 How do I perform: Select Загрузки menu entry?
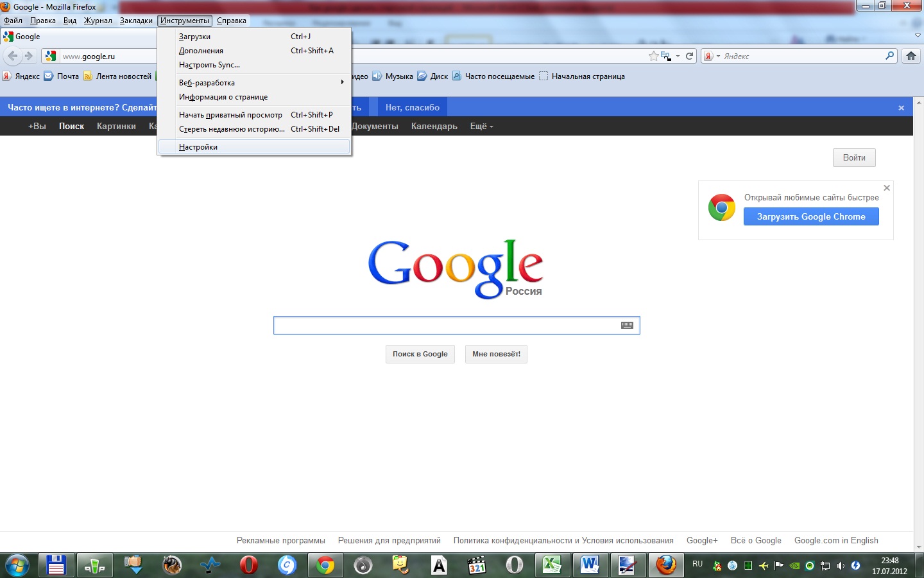[254, 37]
